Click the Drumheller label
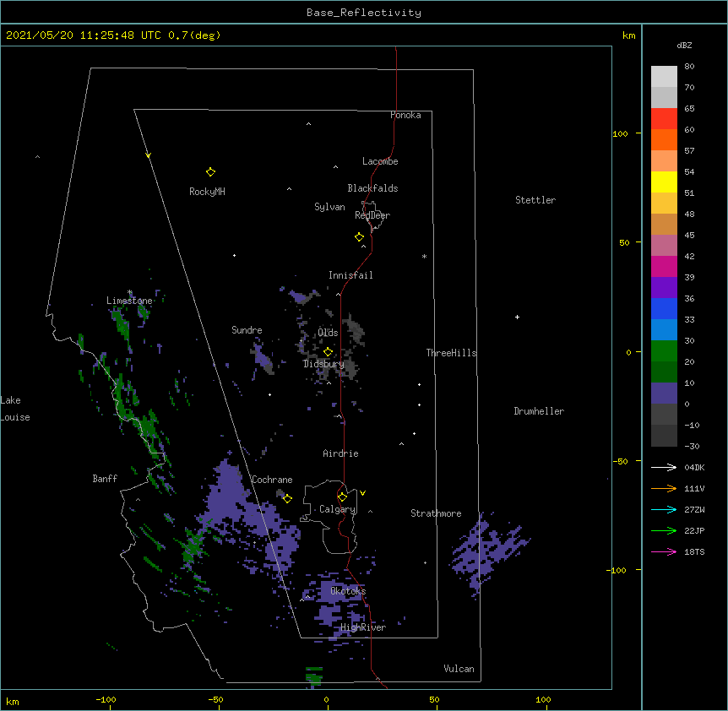 pos(539,411)
